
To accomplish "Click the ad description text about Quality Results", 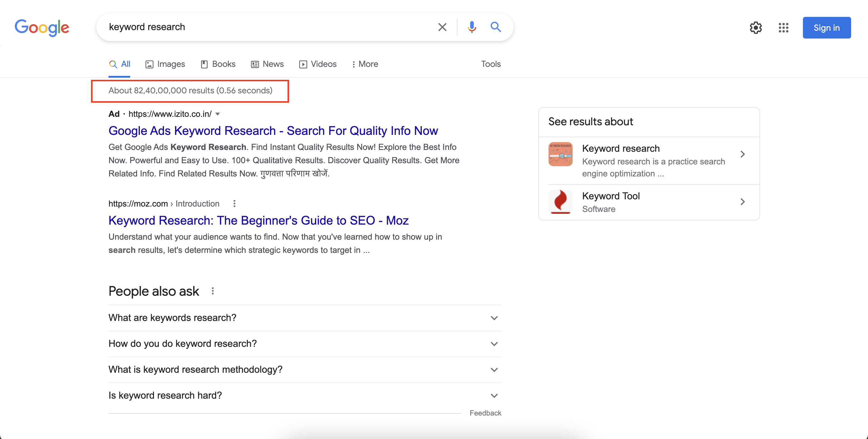I will (284, 160).
